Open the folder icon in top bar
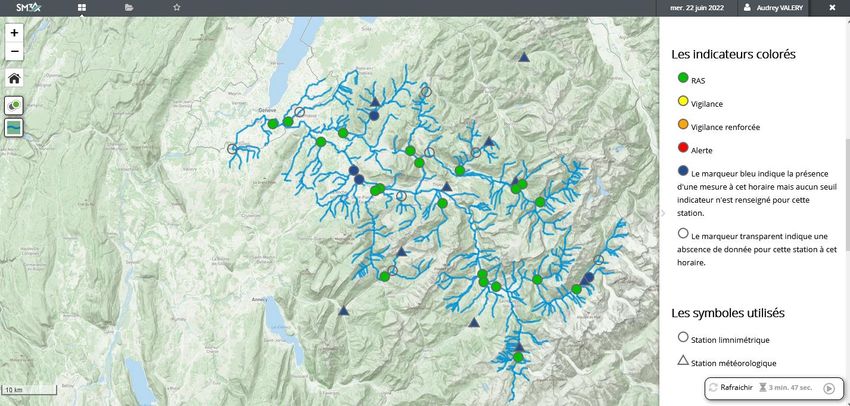This screenshot has width=850, height=406. (x=128, y=8)
